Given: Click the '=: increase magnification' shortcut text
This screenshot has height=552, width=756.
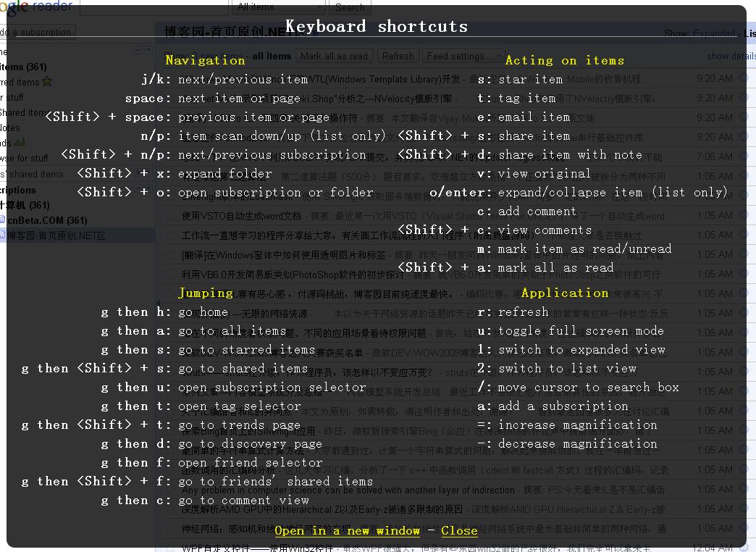Looking at the screenshot, I should [567, 425].
